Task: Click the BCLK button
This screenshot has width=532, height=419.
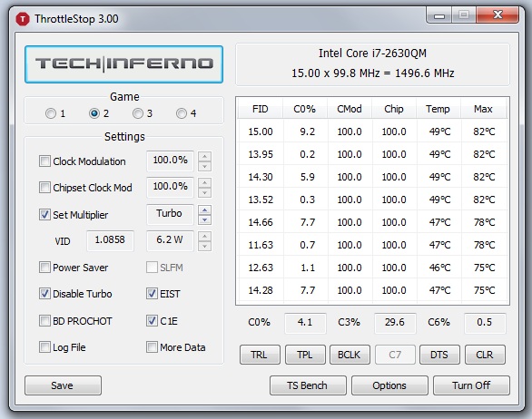Action: pyautogui.click(x=350, y=355)
